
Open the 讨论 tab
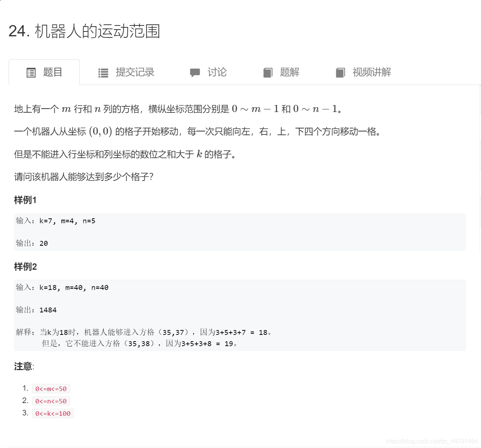[x=208, y=72]
